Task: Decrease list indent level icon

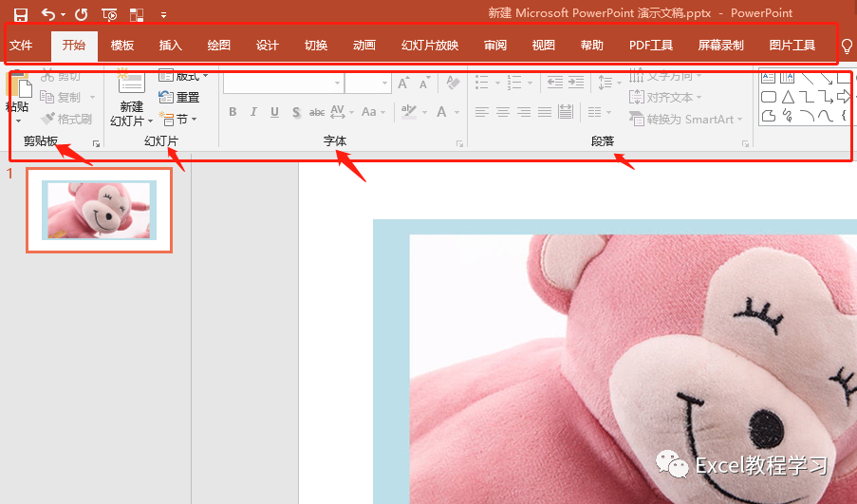Action: pyautogui.click(x=555, y=84)
